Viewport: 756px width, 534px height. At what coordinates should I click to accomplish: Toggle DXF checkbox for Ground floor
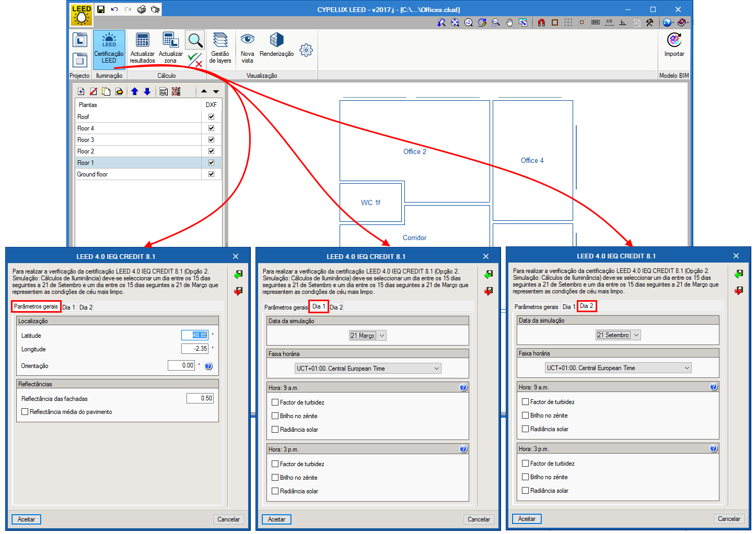[211, 174]
